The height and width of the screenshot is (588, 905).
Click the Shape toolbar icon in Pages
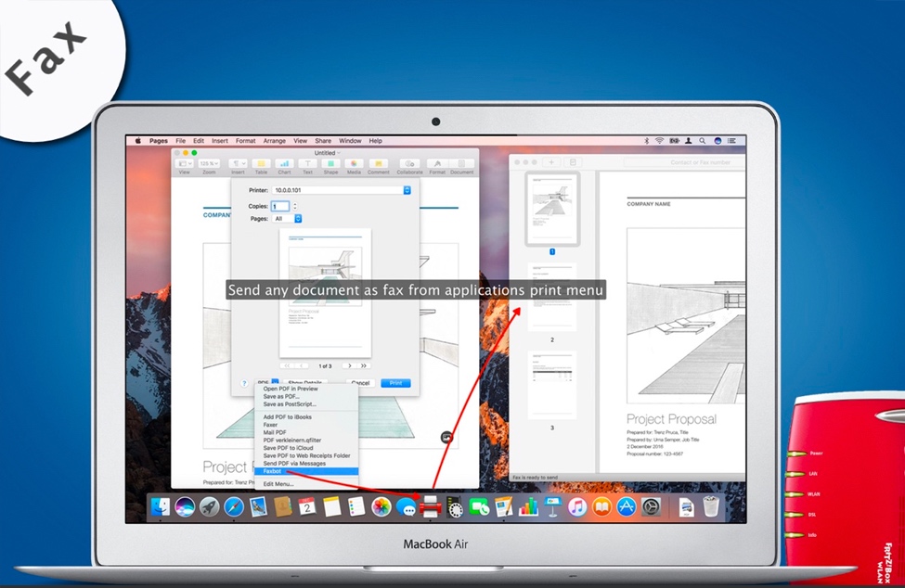330,164
